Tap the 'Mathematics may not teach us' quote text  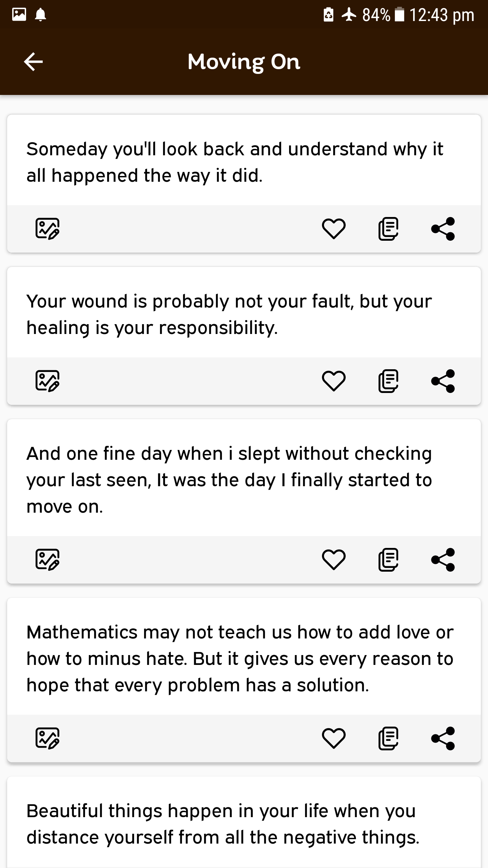point(240,659)
